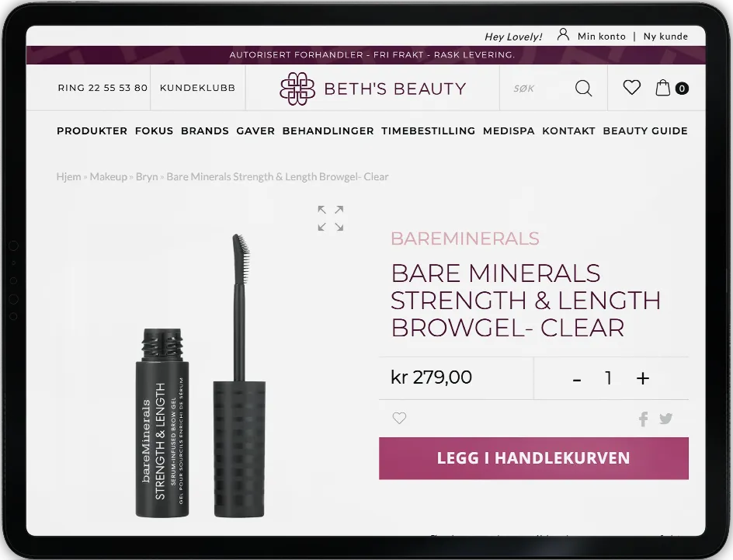Share product on Twitter
Viewport: 733px width, 560px height.
(x=665, y=418)
